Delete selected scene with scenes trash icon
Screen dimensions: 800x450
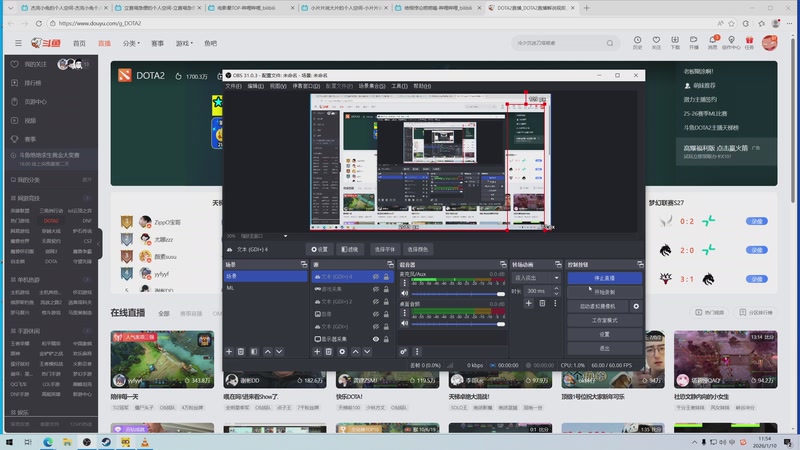tap(241, 352)
